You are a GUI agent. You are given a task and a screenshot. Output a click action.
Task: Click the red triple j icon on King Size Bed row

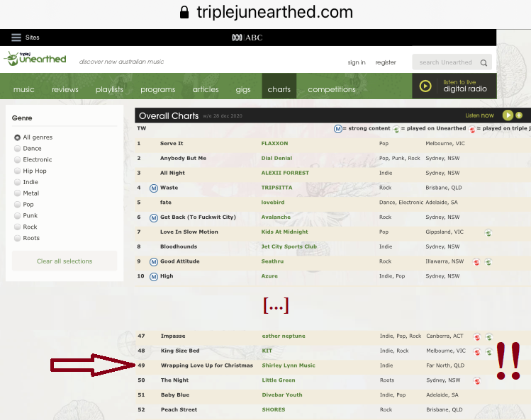(x=477, y=352)
